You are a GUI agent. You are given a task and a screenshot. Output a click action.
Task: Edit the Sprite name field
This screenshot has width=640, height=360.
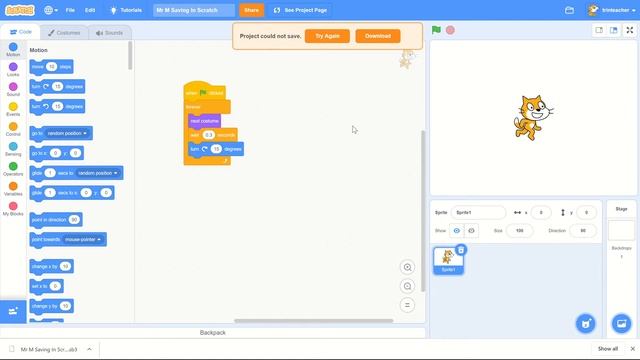click(478, 213)
